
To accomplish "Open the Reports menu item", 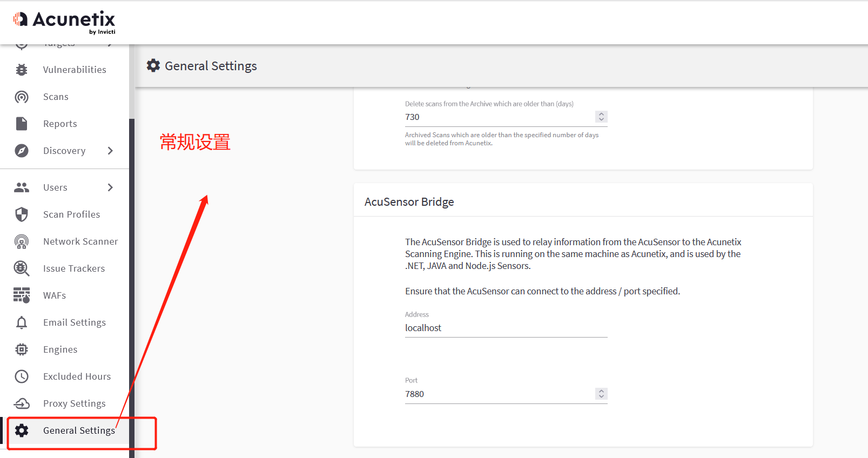I will point(60,124).
